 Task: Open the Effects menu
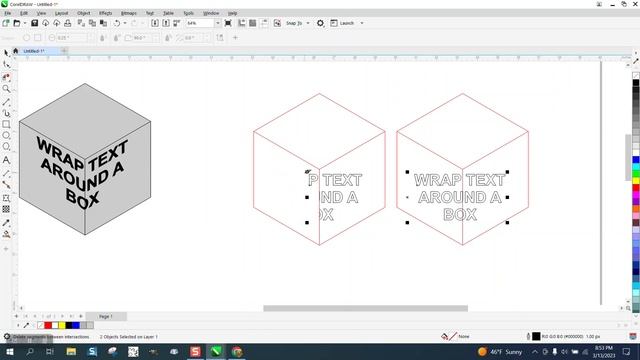point(105,13)
